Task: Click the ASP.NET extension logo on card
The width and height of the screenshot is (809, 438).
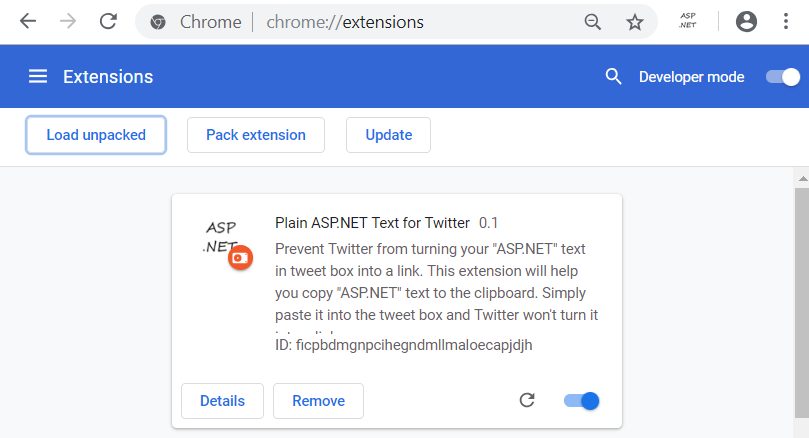Action: coord(221,237)
